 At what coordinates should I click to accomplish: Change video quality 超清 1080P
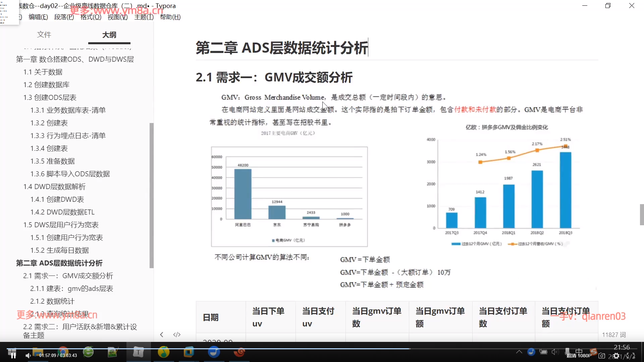coord(579,356)
